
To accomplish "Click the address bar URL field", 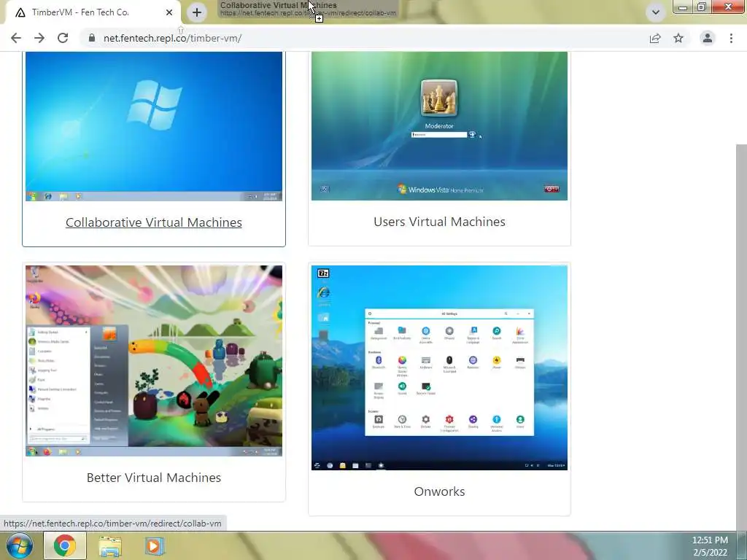I will 362,38.
